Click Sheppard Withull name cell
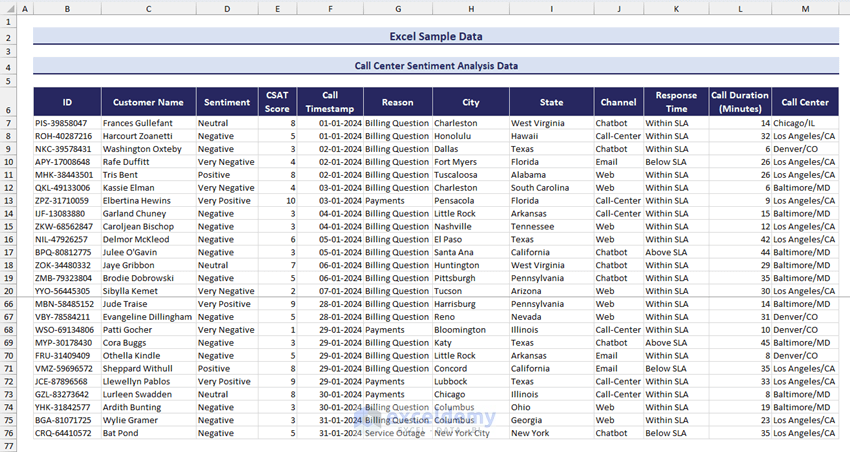The height and width of the screenshot is (452, 850). click(149, 369)
